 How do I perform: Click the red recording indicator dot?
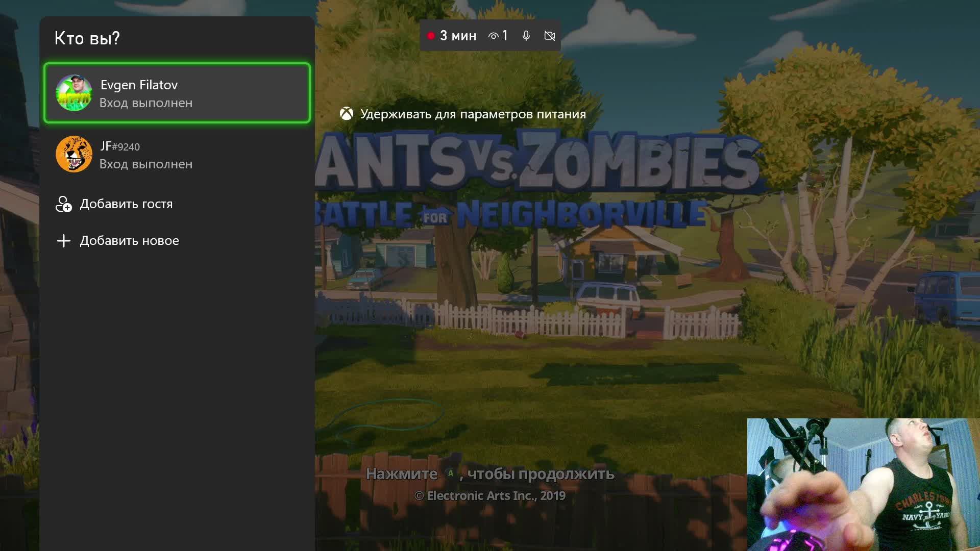pos(431,36)
